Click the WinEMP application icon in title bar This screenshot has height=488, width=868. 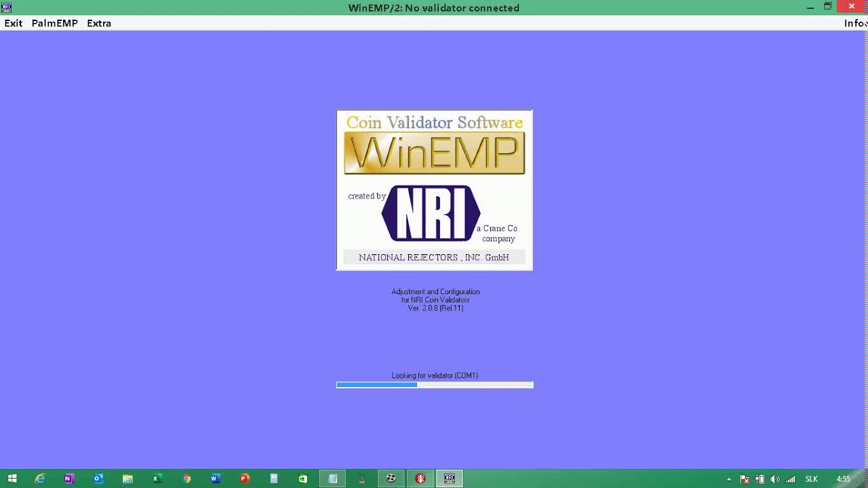click(6, 7)
